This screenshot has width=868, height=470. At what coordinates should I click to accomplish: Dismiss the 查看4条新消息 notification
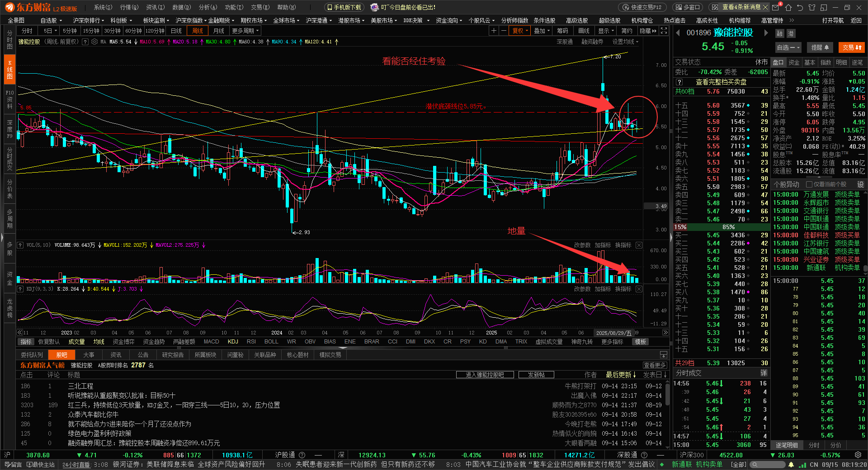[765, 7]
